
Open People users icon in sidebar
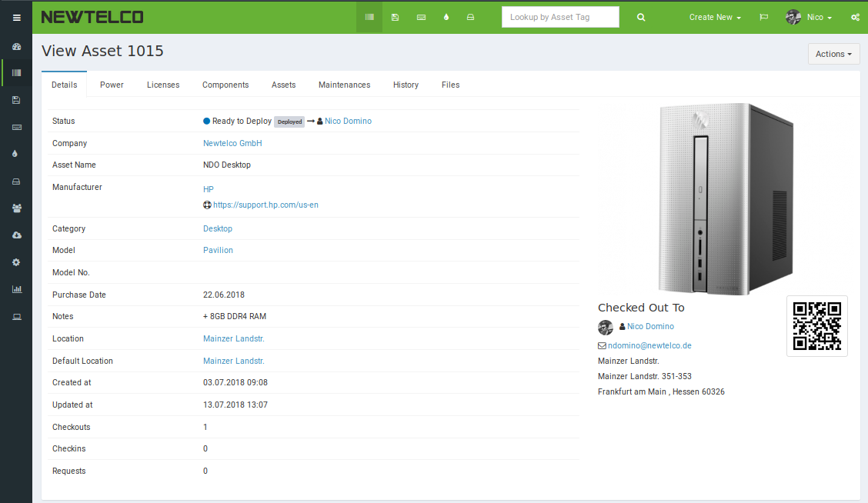pos(17,208)
